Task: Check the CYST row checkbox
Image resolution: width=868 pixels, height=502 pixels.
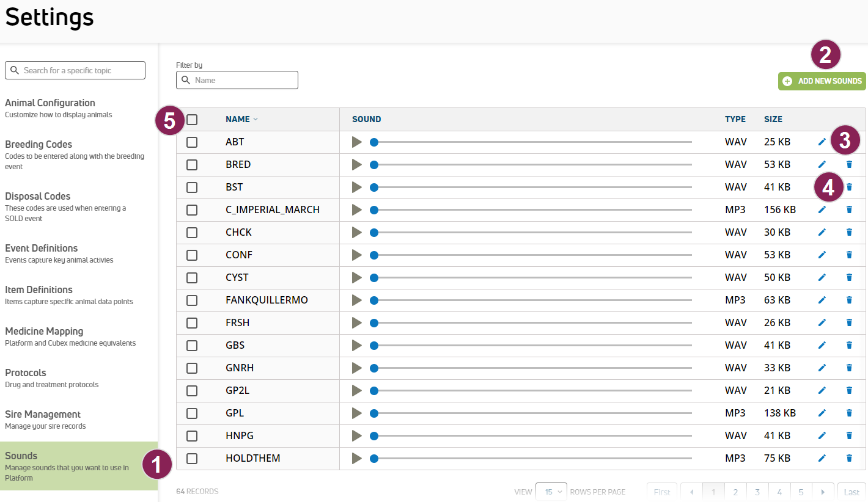Action: click(192, 278)
